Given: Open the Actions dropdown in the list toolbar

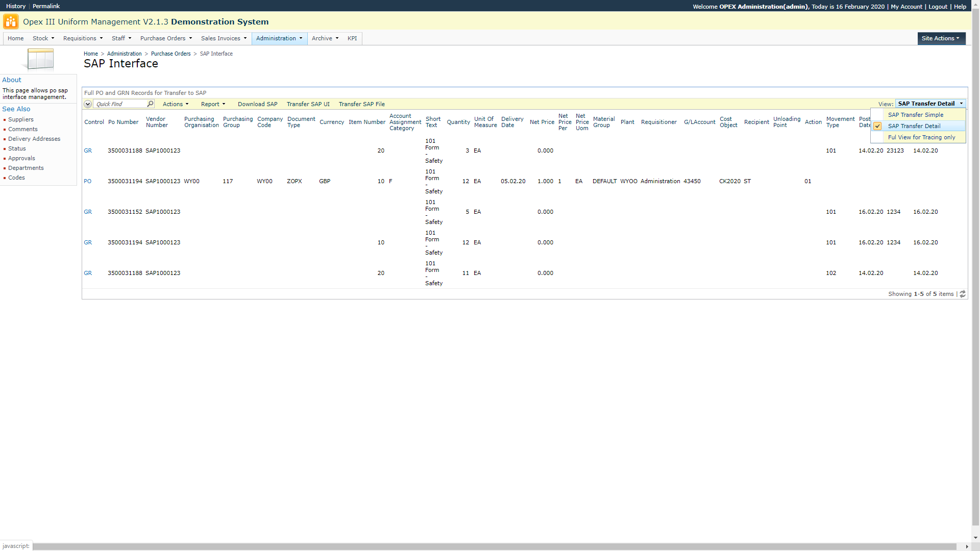Looking at the screenshot, I should point(176,104).
